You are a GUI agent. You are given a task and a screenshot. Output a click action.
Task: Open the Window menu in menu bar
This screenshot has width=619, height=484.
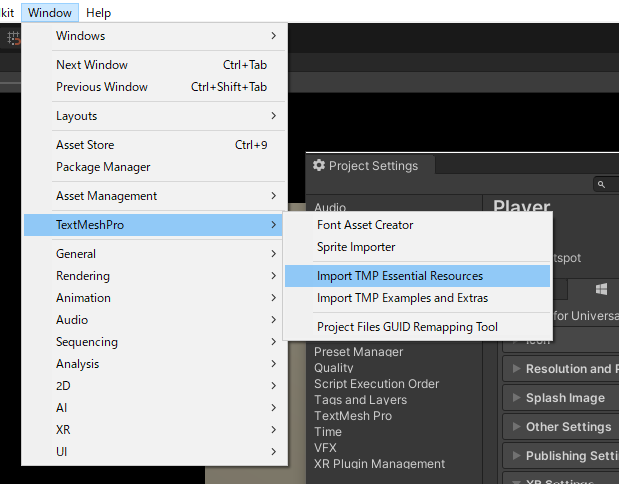click(x=50, y=13)
